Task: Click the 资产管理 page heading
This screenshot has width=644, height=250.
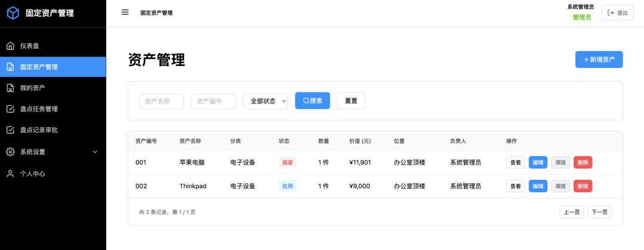Action: pos(156,60)
